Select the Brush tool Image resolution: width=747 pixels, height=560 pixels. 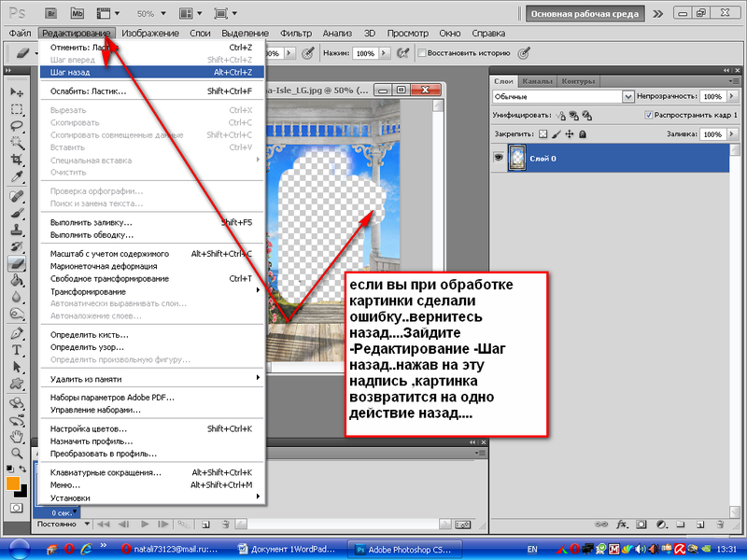(17, 213)
